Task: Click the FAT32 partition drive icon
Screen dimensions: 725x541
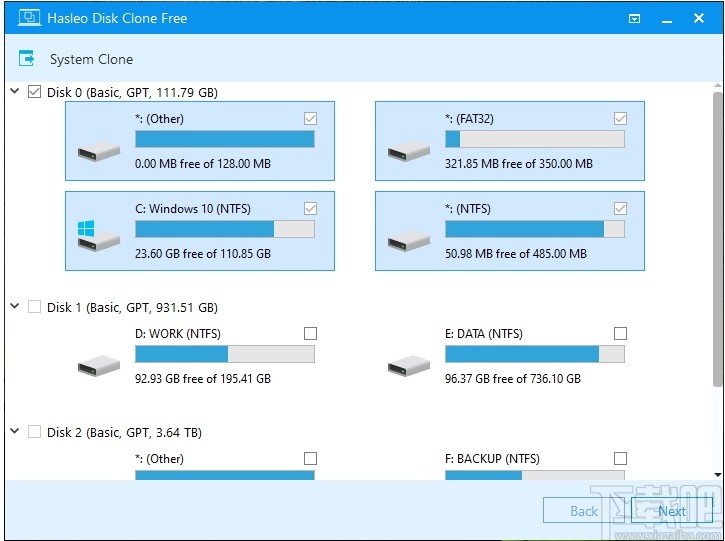Action: pyautogui.click(x=409, y=150)
